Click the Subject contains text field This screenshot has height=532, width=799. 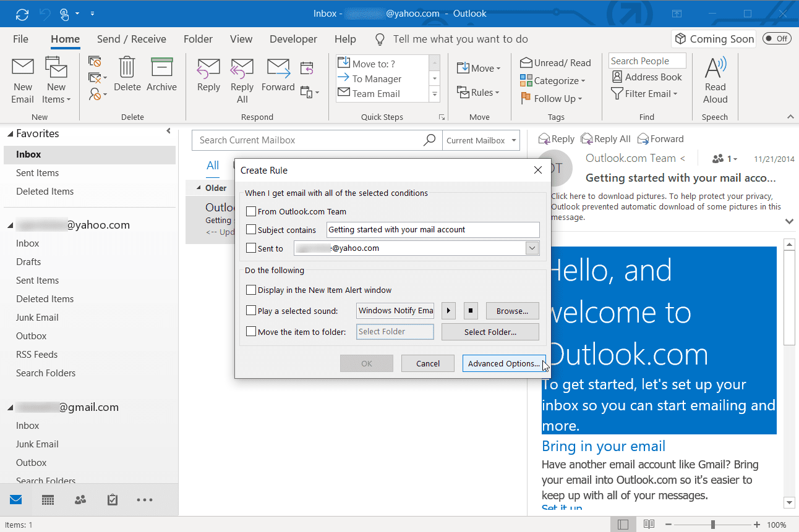coord(433,230)
